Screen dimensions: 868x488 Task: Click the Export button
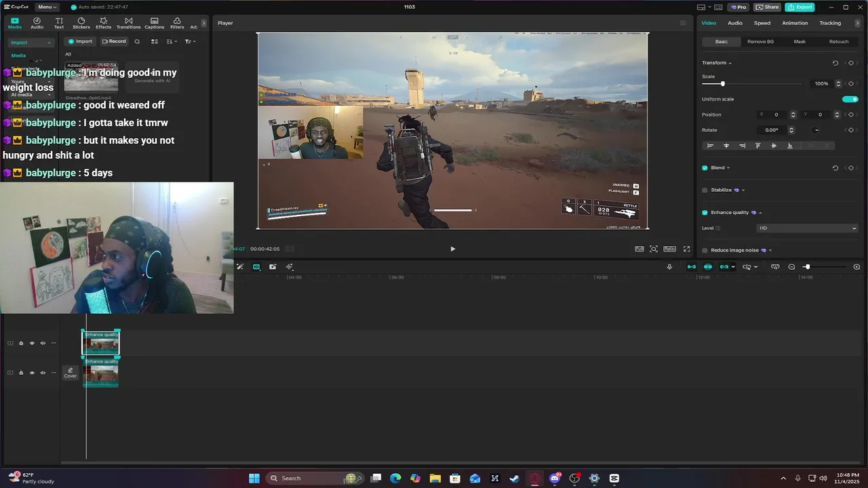pos(800,7)
